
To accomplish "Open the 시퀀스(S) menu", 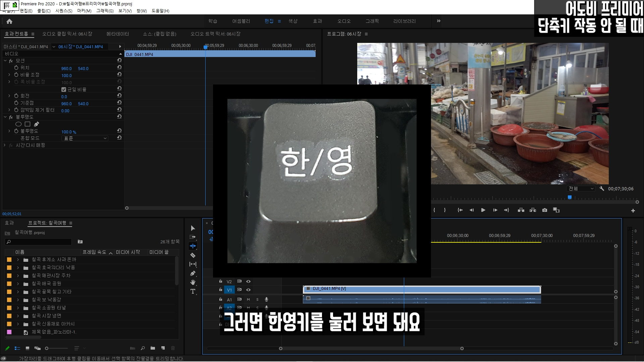I will pos(64,11).
